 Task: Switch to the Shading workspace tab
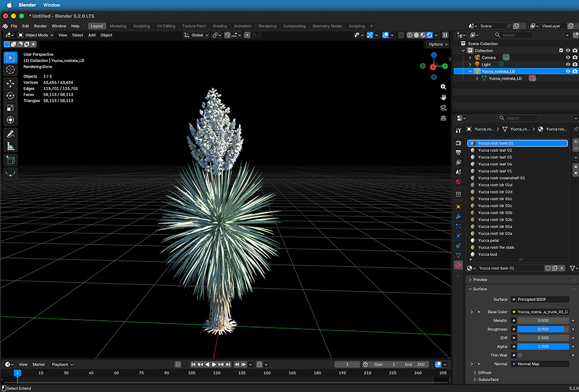219,26
